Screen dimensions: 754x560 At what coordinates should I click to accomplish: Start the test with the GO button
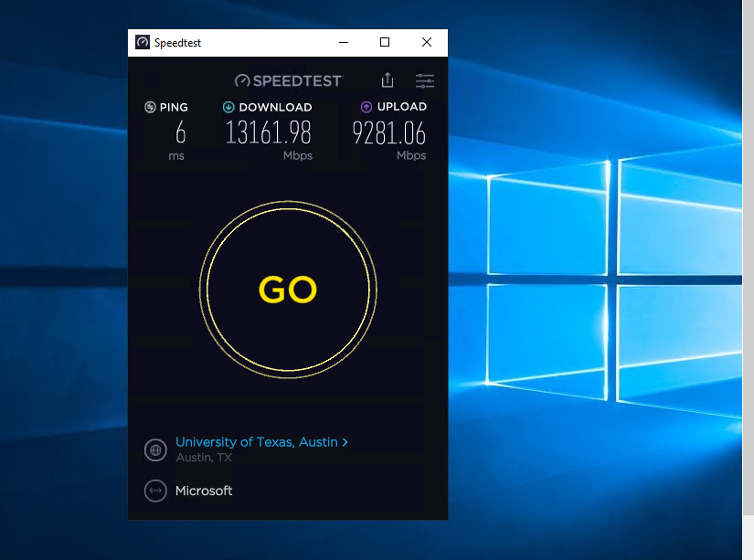pos(288,290)
